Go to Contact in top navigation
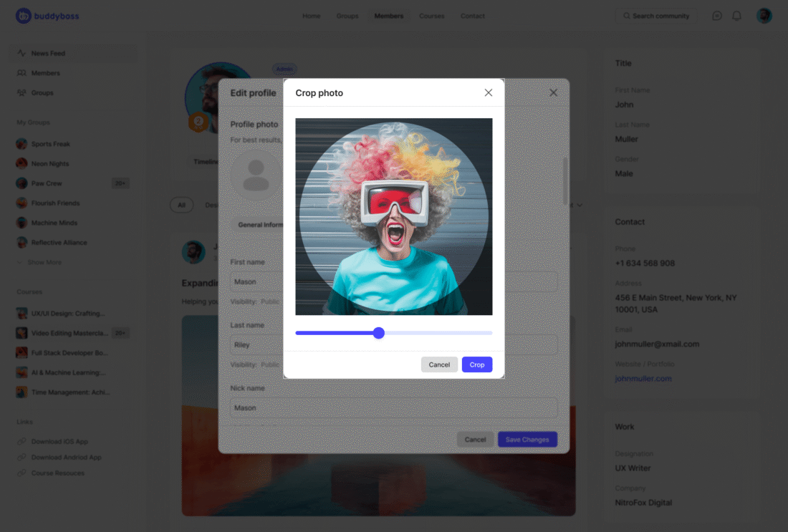Viewport: 788px width, 532px height. [x=473, y=16]
